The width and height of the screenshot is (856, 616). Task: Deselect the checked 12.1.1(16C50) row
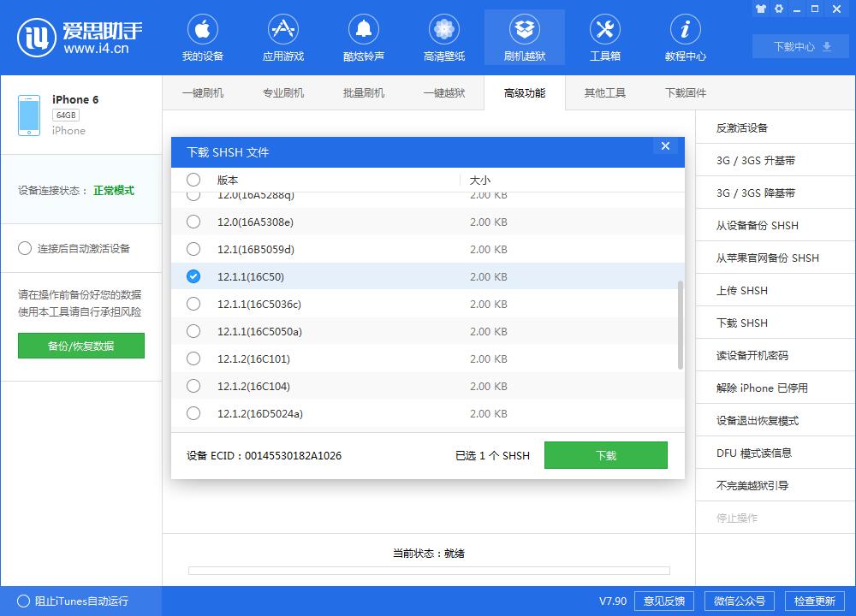(193, 276)
